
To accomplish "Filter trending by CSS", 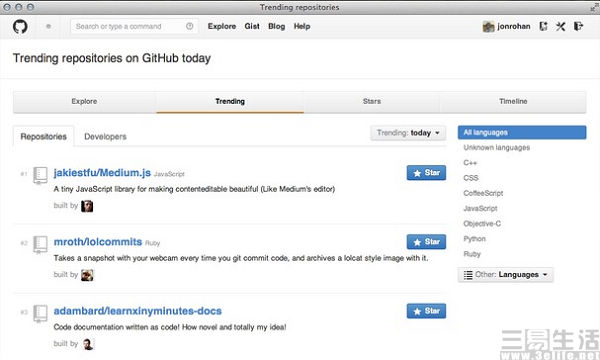I will pyautogui.click(x=471, y=178).
